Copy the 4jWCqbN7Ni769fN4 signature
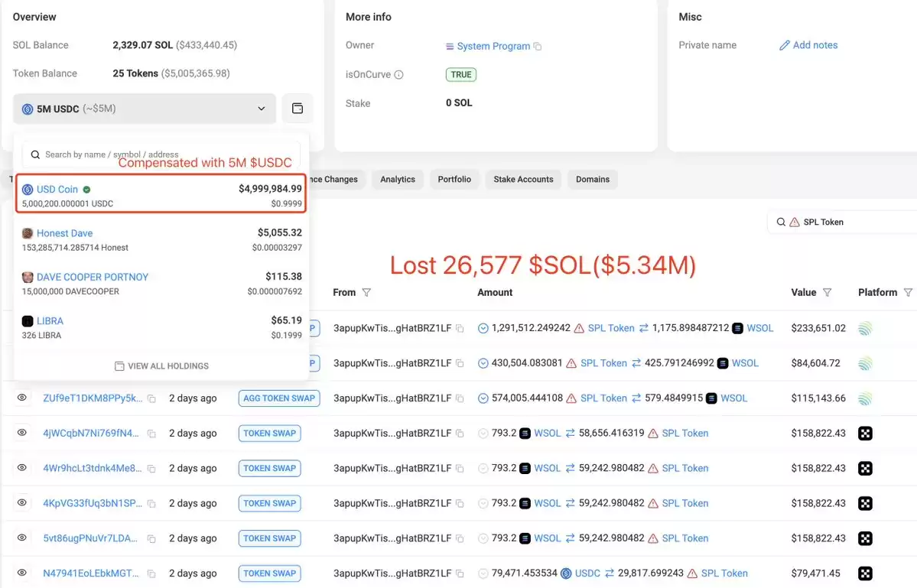 [151, 434]
